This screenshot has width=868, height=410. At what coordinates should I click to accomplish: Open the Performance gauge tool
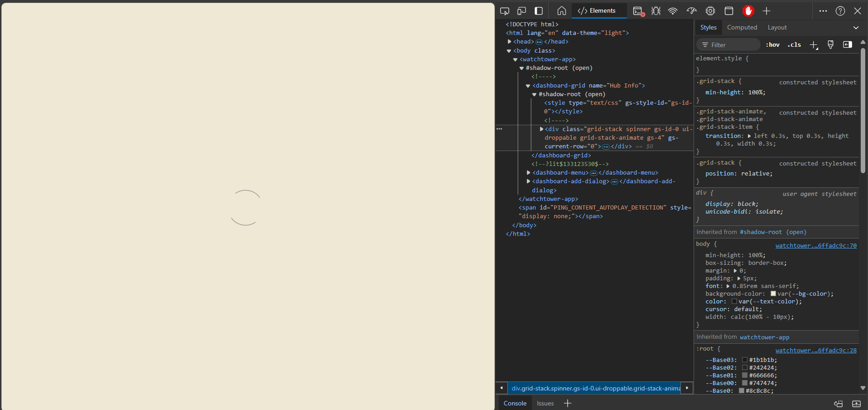(691, 11)
